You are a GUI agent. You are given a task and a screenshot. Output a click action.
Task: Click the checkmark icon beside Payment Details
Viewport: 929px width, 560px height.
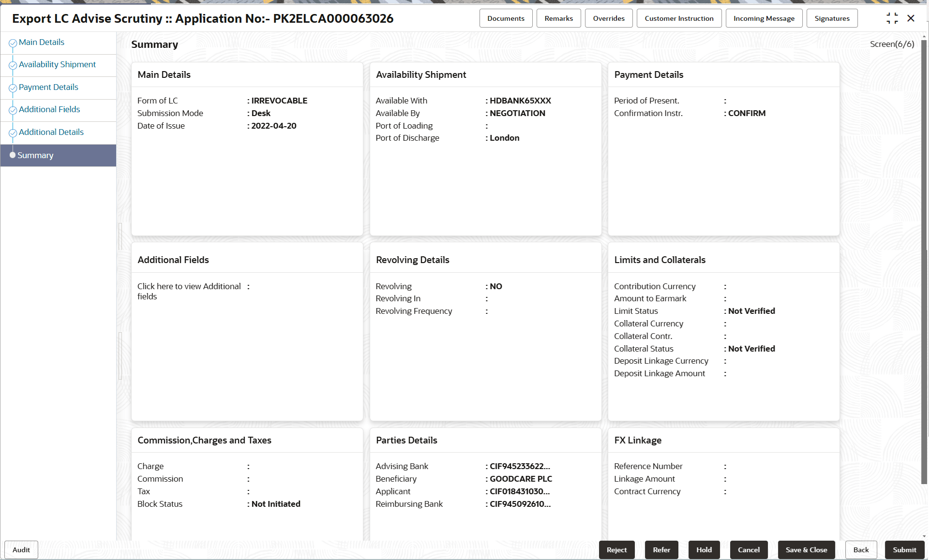coord(12,88)
